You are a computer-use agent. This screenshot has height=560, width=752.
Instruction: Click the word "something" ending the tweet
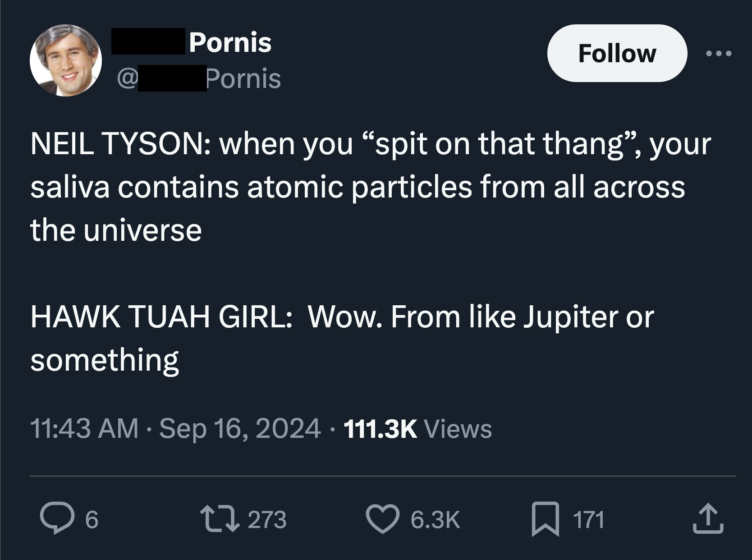pyautogui.click(x=105, y=360)
